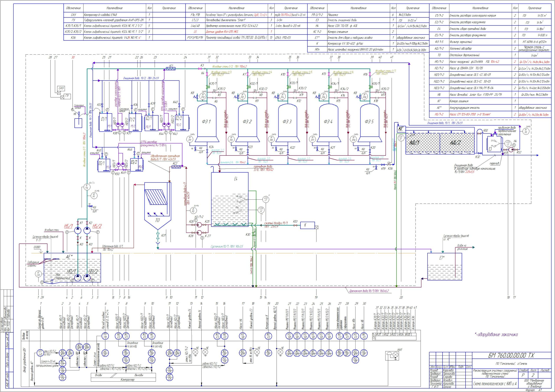
Task: Select the АД/1 adsorber label
Action: [414, 142]
